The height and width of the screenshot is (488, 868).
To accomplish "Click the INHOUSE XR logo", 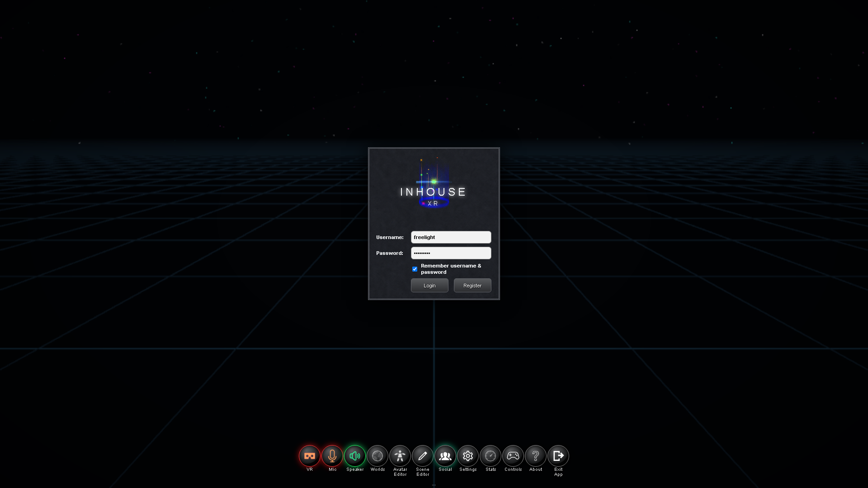I will 434,183.
